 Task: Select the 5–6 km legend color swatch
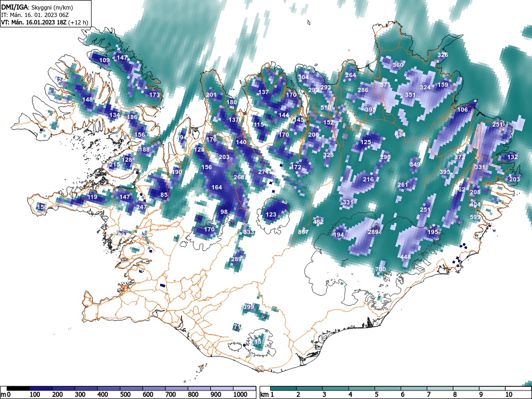388,388
